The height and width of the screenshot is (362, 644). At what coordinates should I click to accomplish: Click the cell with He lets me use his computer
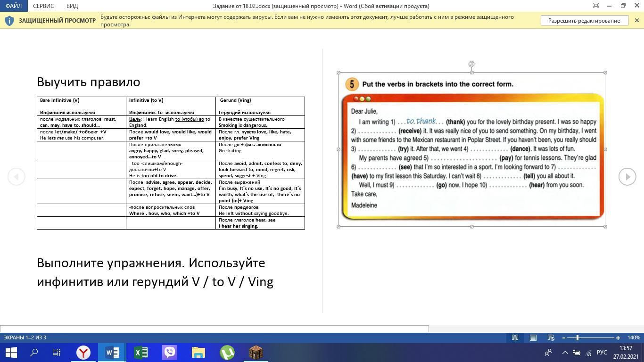(x=82, y=135)
